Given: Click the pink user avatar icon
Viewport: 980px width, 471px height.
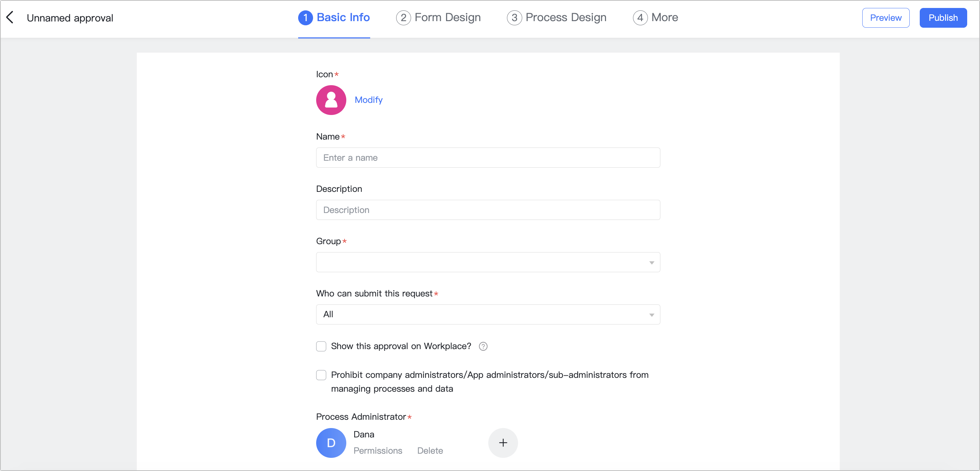Looking at the screenshot, I should coord(331,99).
